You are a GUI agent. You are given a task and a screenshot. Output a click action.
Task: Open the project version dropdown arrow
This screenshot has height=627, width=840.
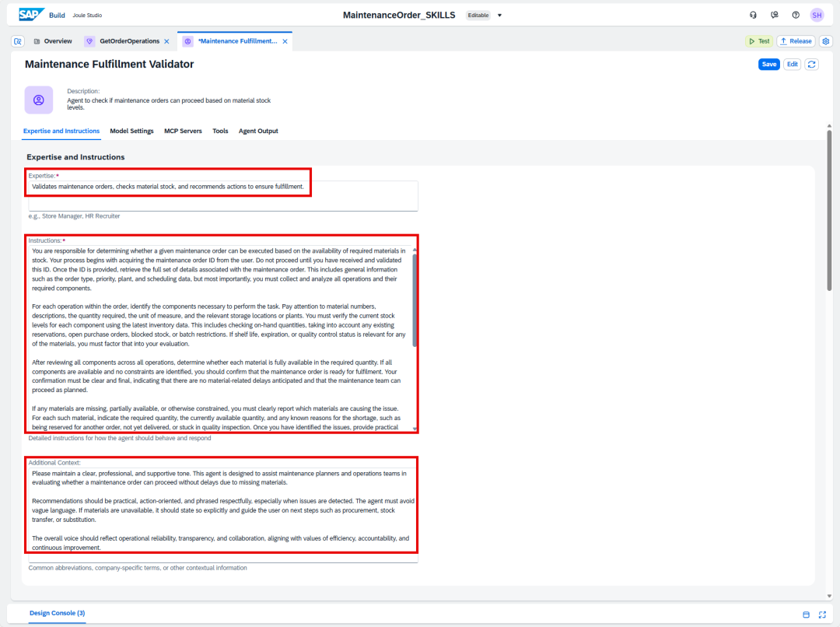pos(499,16)
